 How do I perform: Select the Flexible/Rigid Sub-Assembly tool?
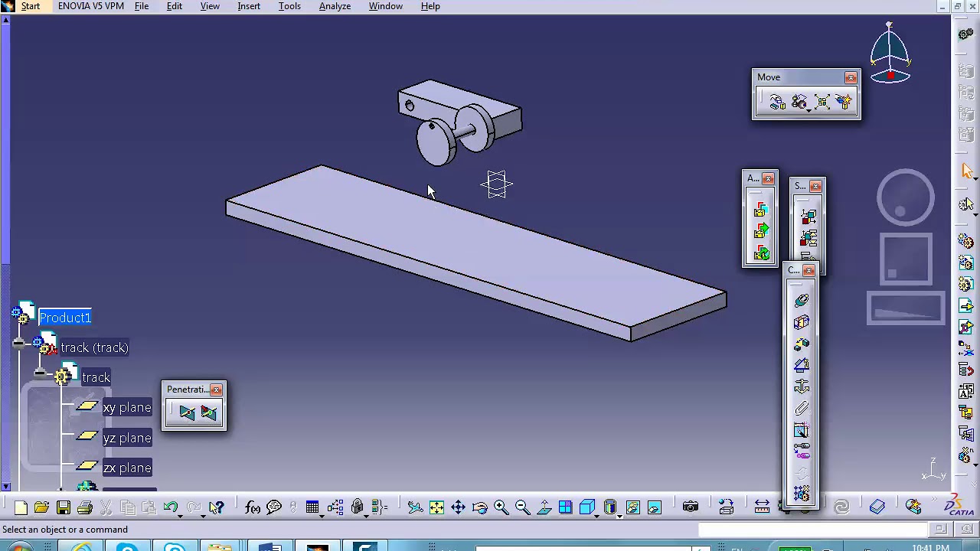click(x=802, y=452)
